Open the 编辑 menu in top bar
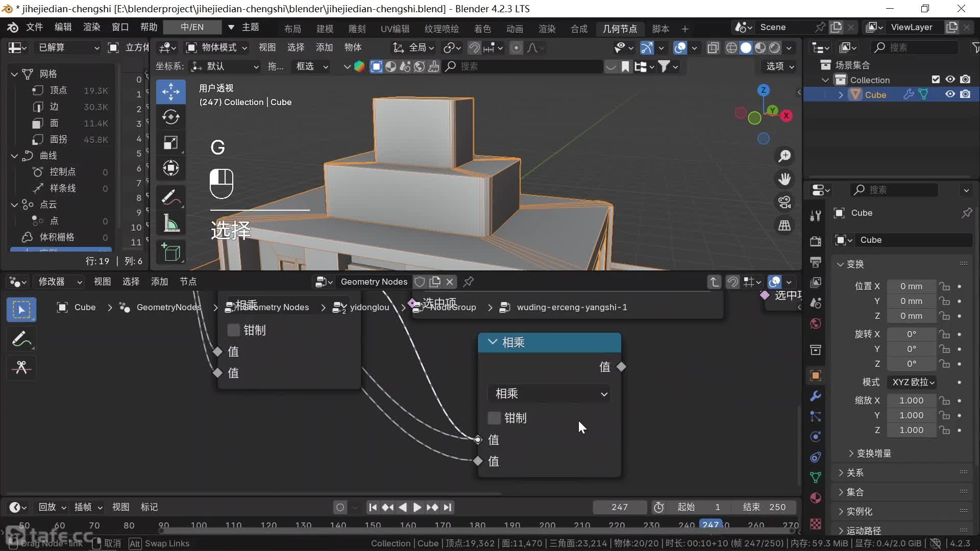980x551 pixels. [x=63, y=27]
